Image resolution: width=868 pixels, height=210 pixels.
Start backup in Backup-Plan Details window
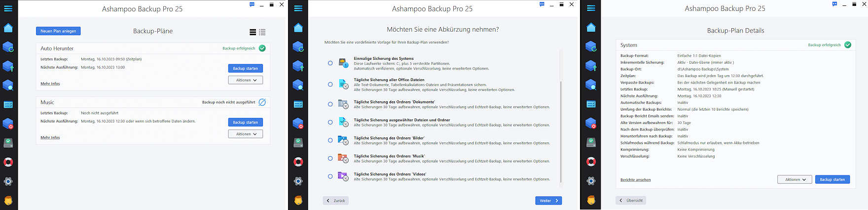pos(832,179)
